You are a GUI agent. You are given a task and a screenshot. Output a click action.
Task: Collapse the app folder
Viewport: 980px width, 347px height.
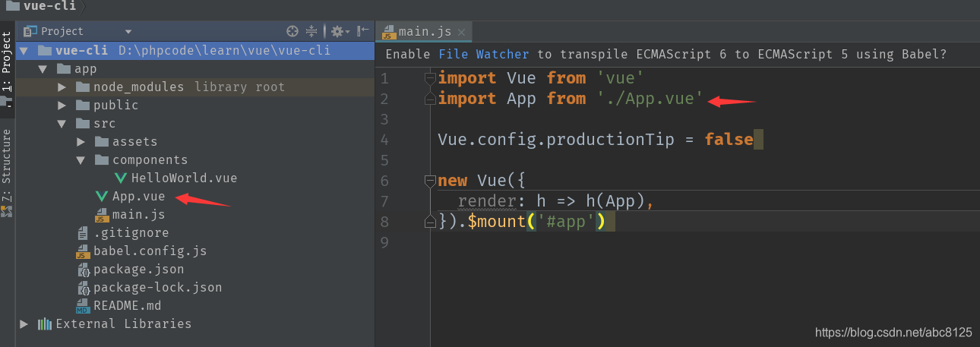tap(43, 69)
